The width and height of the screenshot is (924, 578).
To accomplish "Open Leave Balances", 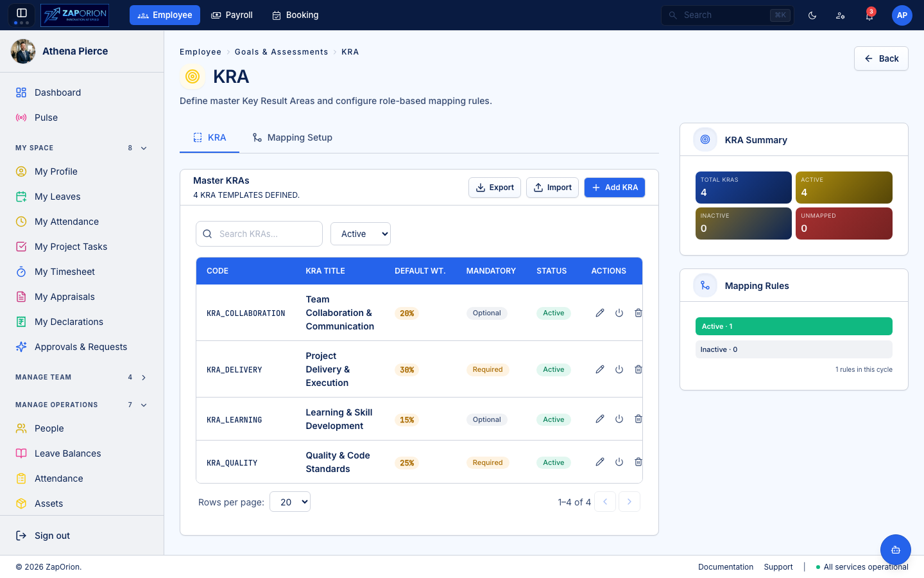I will (x=82, y=453).
